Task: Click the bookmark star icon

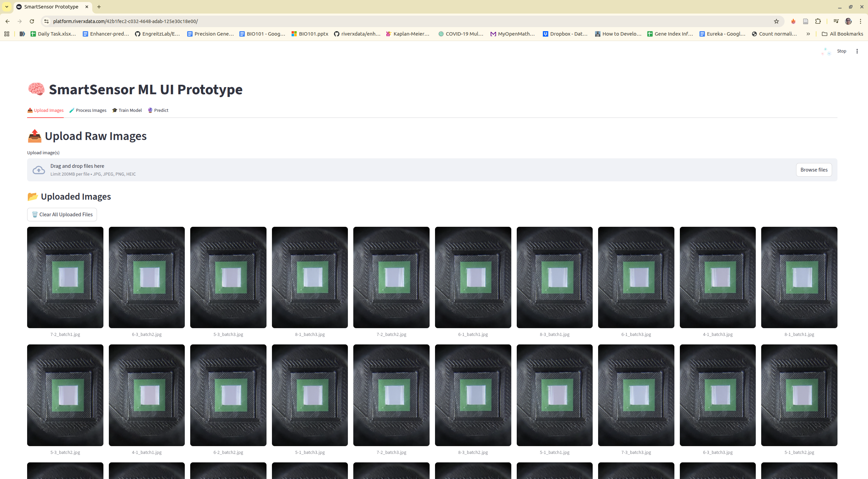Action: pos(776,21)
